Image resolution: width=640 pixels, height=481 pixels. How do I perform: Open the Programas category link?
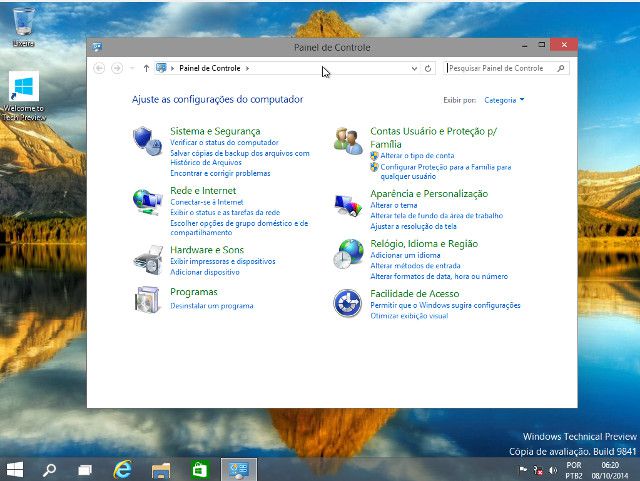(193, 292)
